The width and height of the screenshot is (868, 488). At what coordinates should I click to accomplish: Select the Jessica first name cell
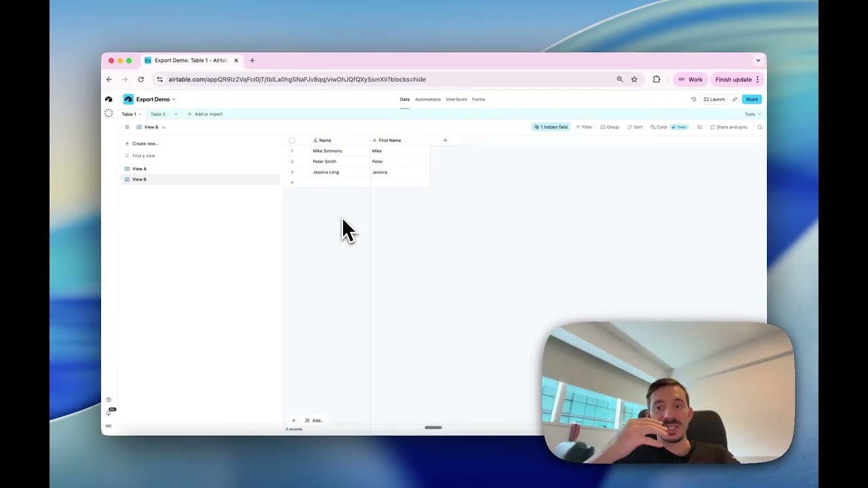click(x=400, y=172)
